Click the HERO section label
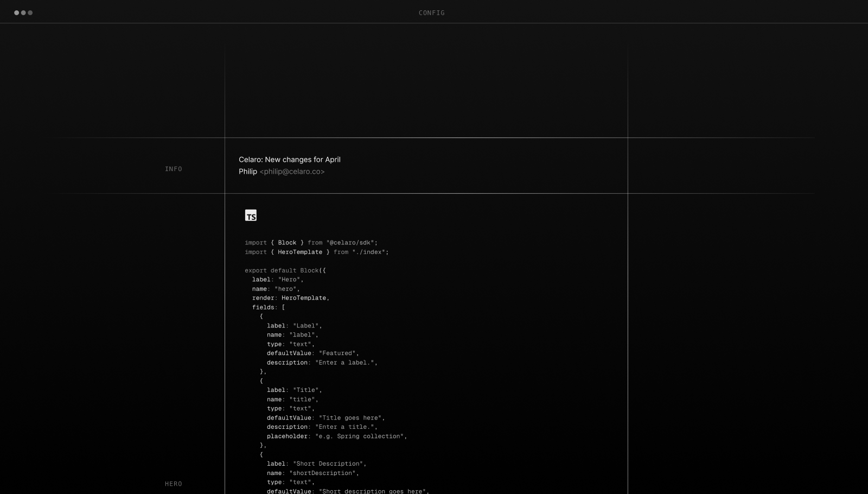This screenshot has height=494, width=868. [x=174, y=484]
